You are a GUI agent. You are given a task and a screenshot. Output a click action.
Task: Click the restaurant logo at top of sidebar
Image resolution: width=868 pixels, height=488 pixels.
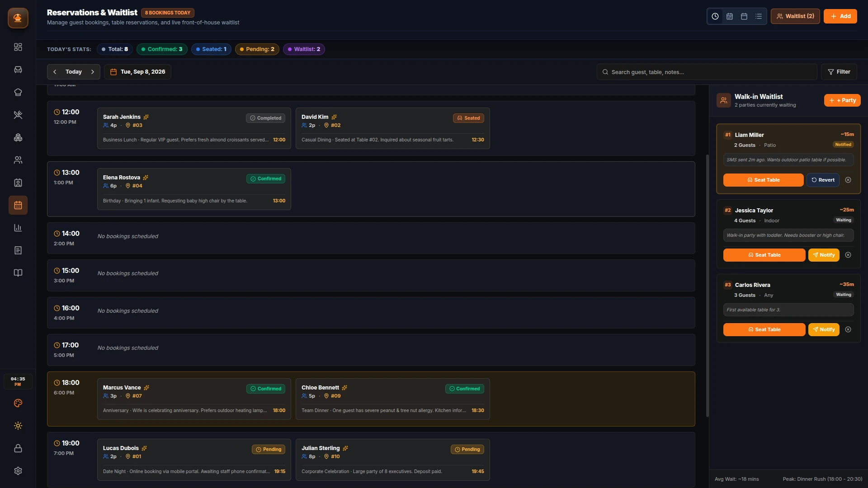coord(18,18)
